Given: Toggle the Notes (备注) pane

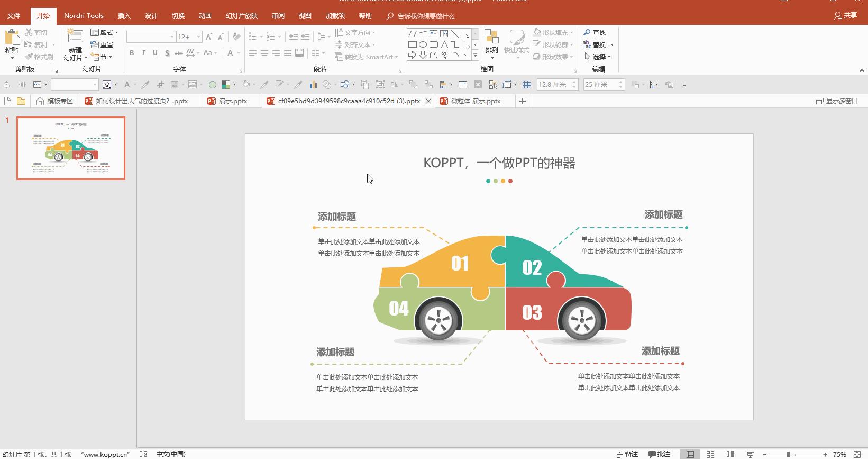Looking at the screenshot, I should coord(627,454).
